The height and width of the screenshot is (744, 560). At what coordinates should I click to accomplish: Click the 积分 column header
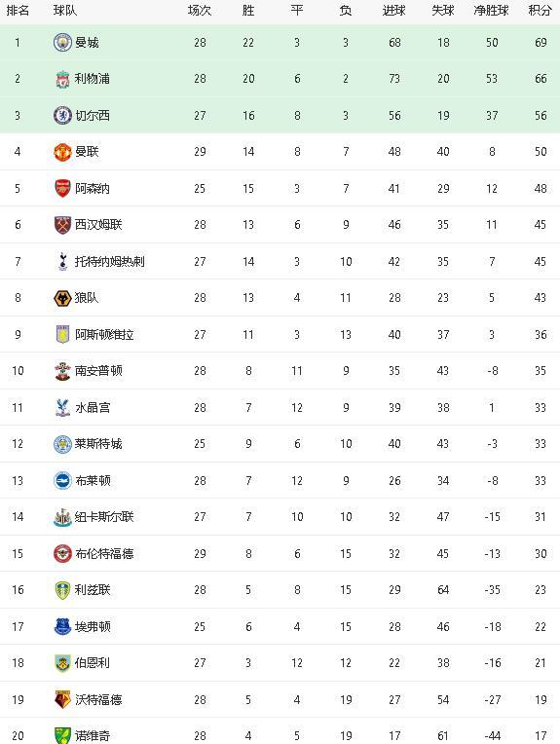[x=541, y=11]
